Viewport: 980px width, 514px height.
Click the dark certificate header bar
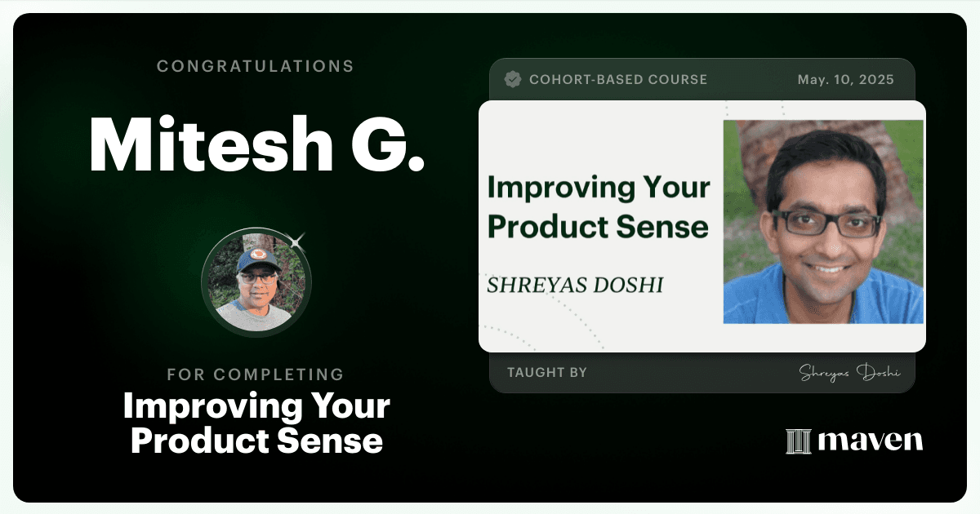[702, 79]
